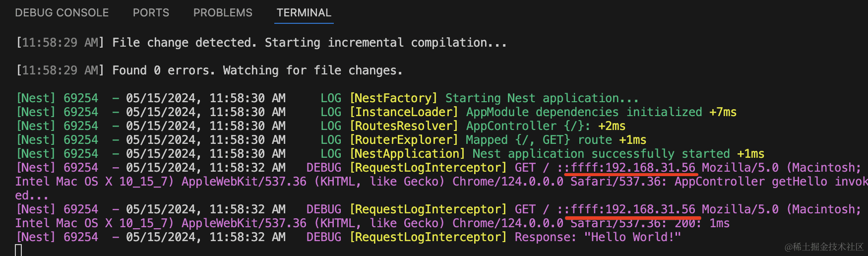Click the second underlined ::ffff:192.168.31.56 address
The image size is (868, 256).
pos(627,209)
